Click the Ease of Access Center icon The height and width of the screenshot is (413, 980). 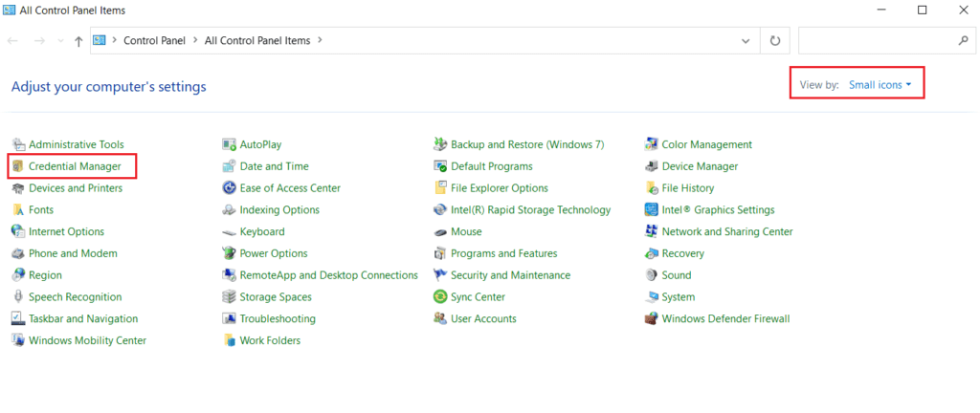click(230, 188)
